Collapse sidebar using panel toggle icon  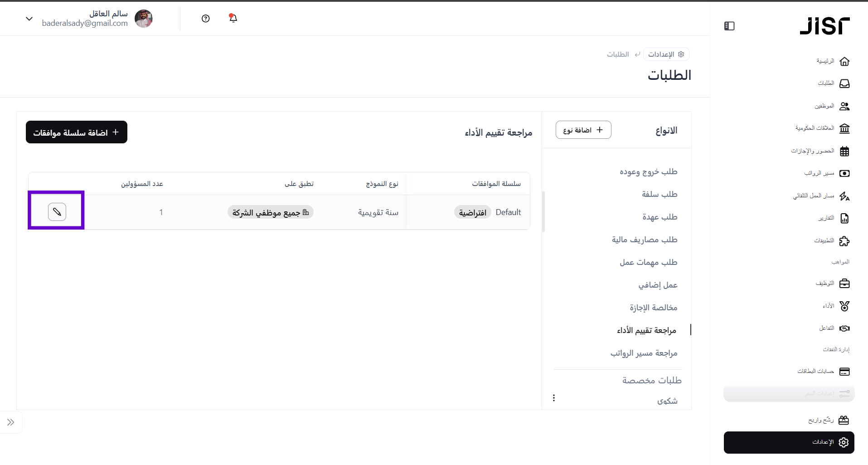pyautogui.click(x=729, y=26)
